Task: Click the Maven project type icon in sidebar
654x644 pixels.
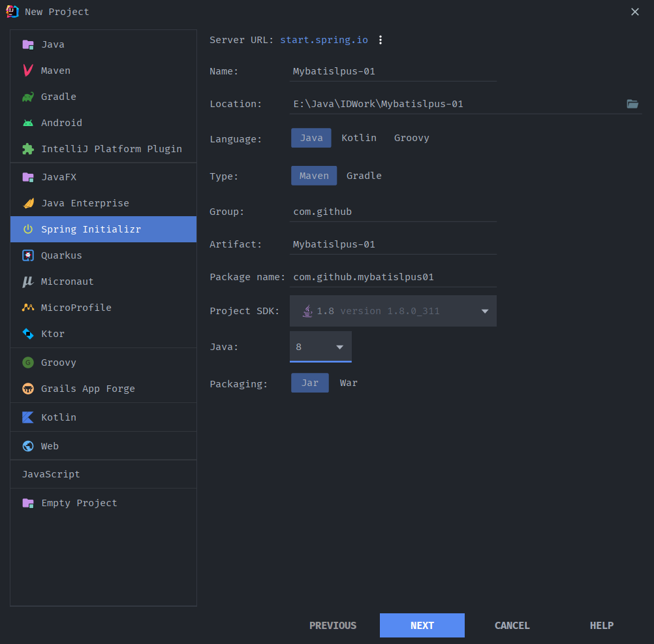Action: click(x=28, y=71)
